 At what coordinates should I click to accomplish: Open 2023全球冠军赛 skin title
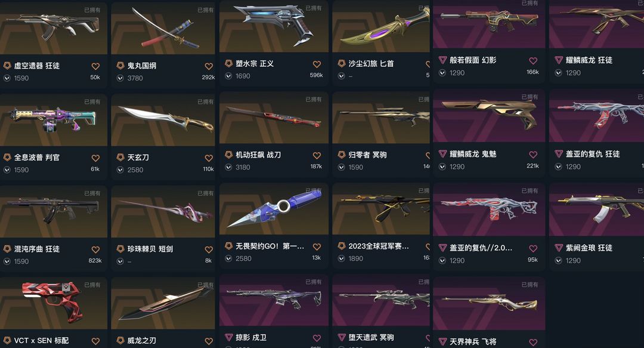click(x=378, y=246)
